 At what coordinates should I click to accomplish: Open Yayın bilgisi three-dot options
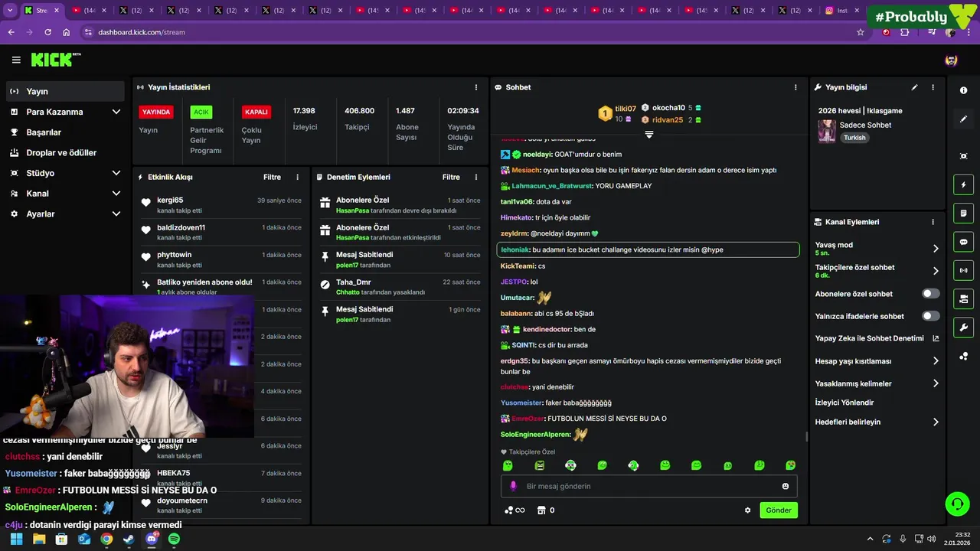tap(933, 87)
